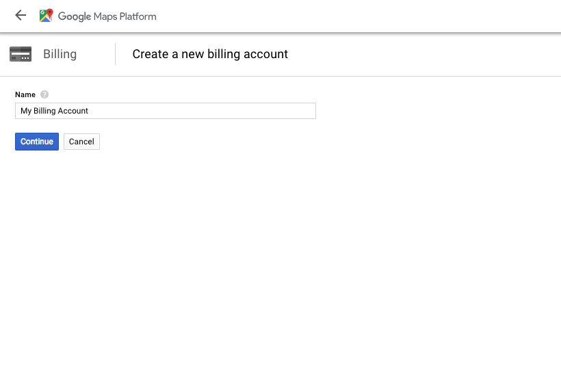The height and width of the screenshot is (392, 561).
Task: Click the Name label
Action: 25,94
